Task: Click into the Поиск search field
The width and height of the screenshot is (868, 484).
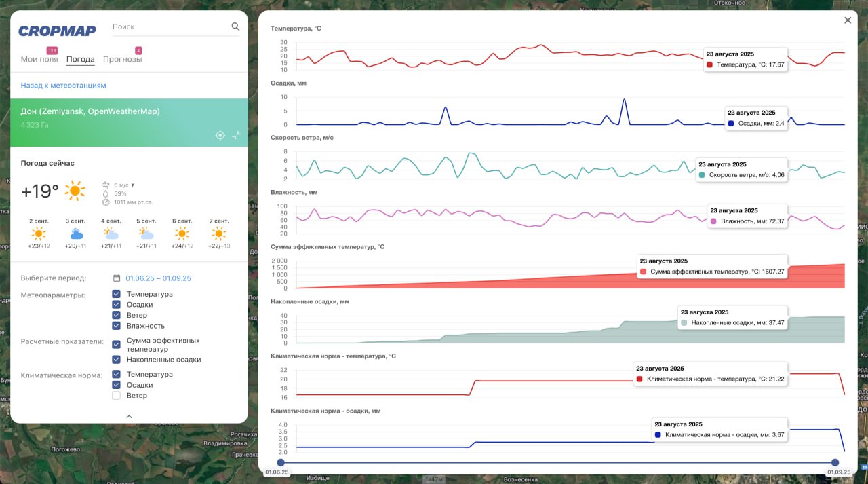Action: tap(170, 27)
